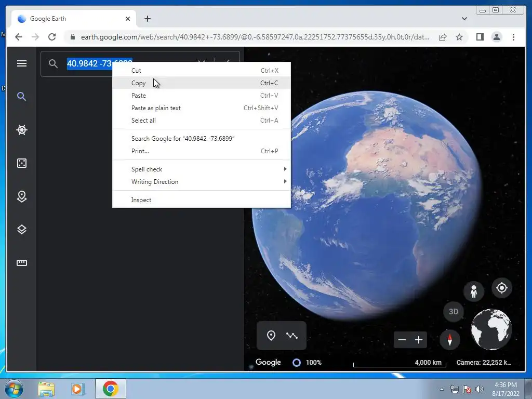Click the compass north indicator
Viewport: 532px width, 399px height.
(x=450, y=340)
